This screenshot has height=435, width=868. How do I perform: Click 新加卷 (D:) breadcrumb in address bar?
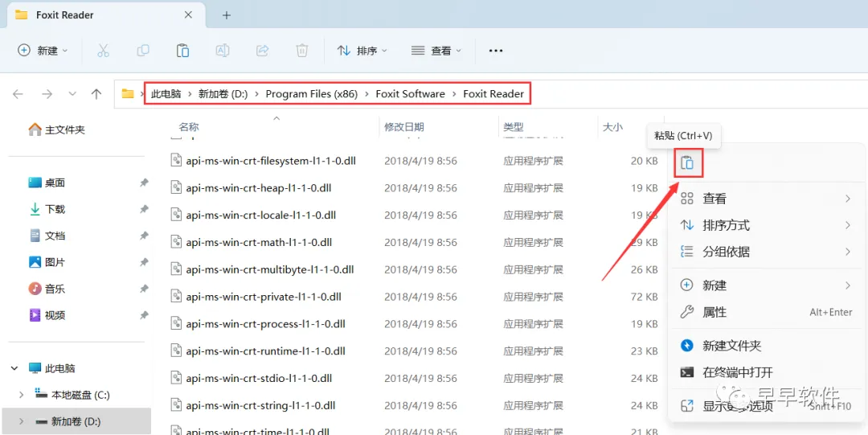(223, 94)
